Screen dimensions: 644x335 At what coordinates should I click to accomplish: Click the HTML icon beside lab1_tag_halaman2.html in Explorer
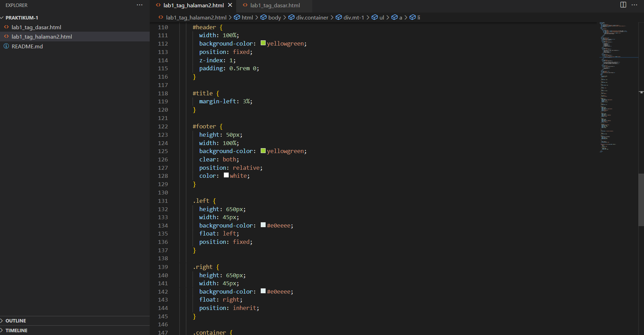[x=6, y=36]
